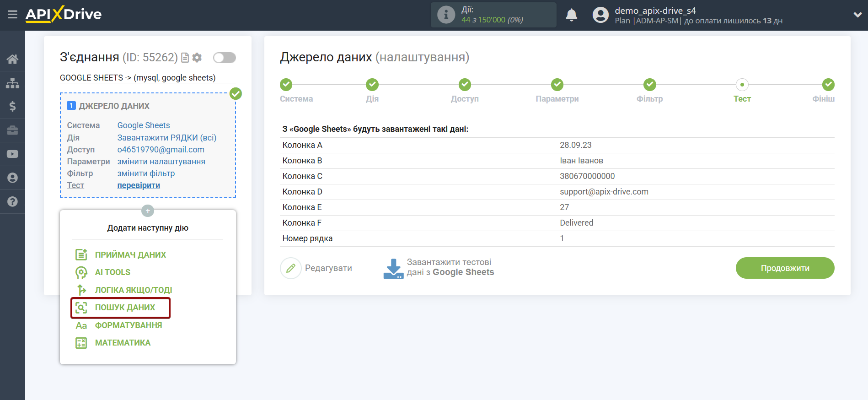Go to the Доступ step
The width and height of the screenshot is (868, 400).
(x=465, y=85)
